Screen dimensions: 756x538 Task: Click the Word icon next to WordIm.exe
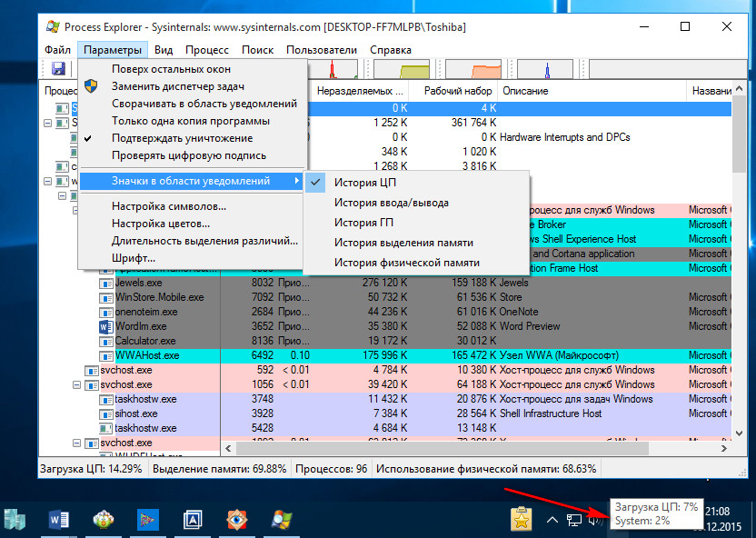(105, 326)
